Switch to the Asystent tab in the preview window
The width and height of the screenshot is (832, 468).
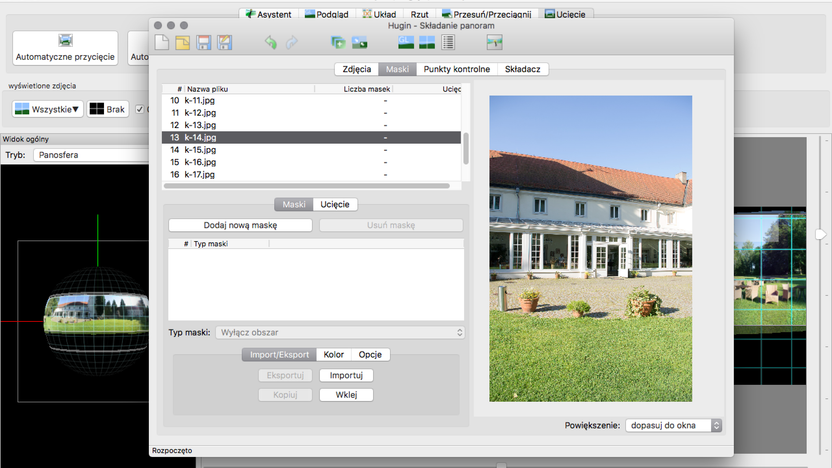click(x=268, y=14)
